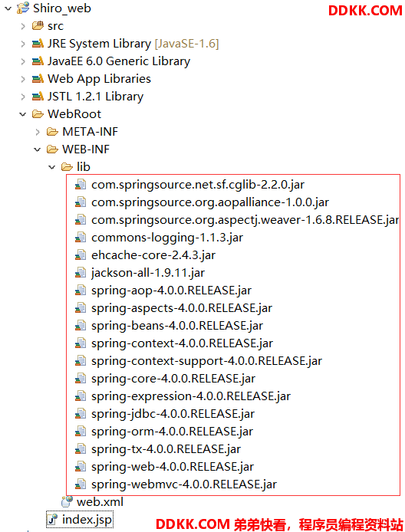Select spring-jdbc-4.0.0.RELEASE.jar entry

pos(173,414)
